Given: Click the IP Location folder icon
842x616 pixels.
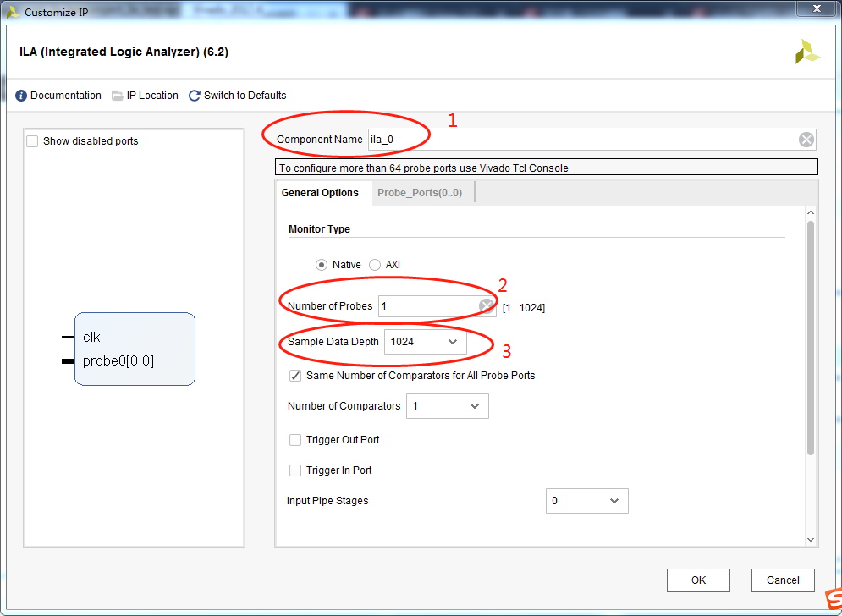Looking at the screenshot, I should click(x=117, y=96).
